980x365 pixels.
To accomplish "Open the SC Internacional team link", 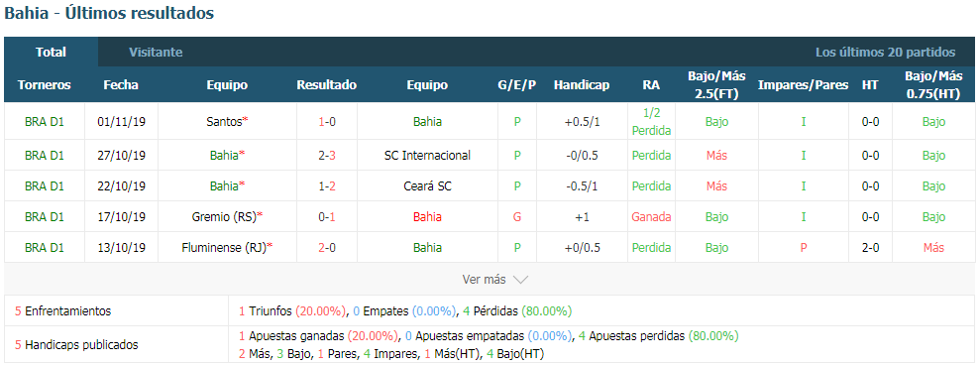I will [x=427, y=155].
